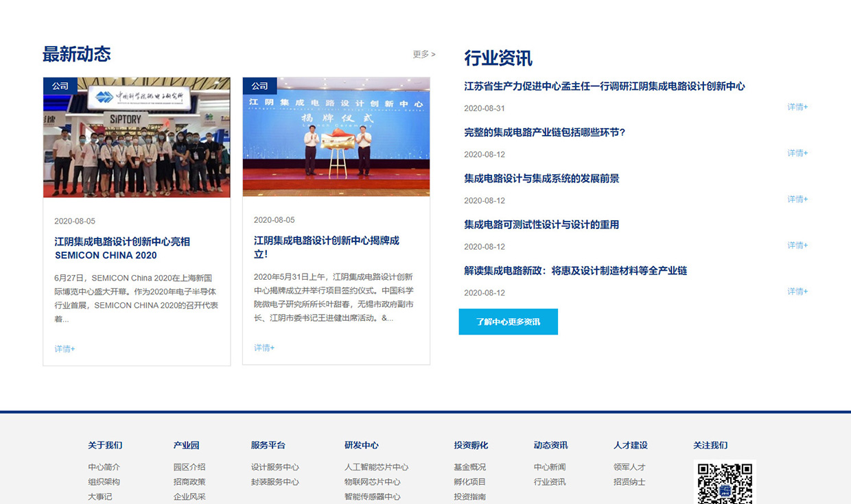Screen dimensions: 851x504
Task: Click the 公司 tag on second news image
Action: 259,85
